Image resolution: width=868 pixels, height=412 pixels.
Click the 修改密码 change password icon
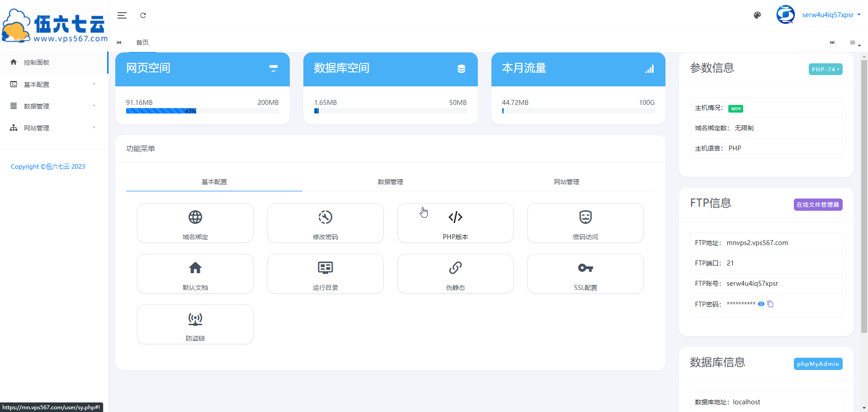325,218
